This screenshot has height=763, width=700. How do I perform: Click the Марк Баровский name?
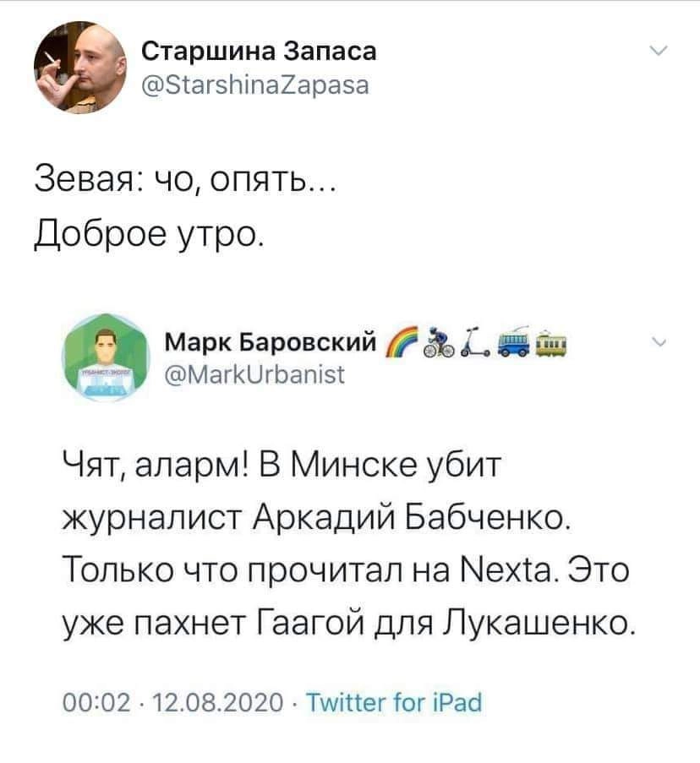[271, 340]
